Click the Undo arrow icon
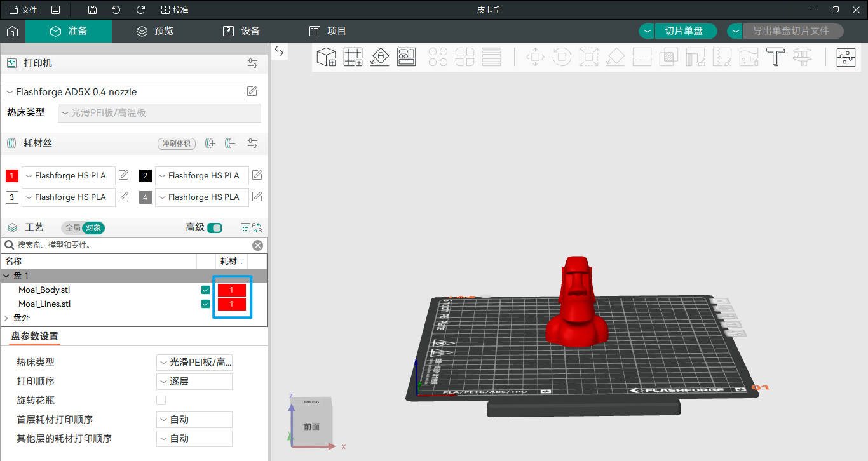 [116, 10]
